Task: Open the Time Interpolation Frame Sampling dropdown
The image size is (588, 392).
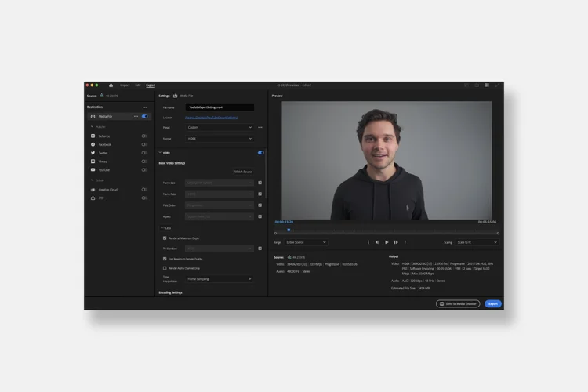Action: click(x=220, y=279)
